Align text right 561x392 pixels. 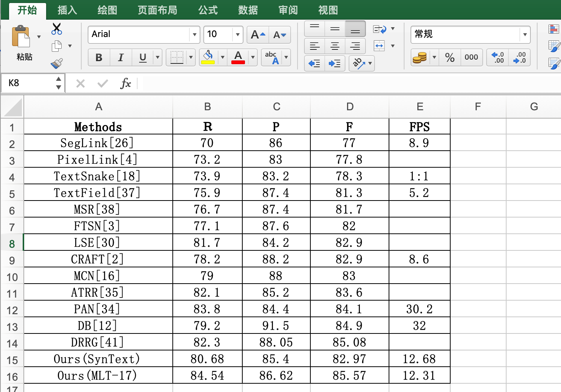click(355, 46)
